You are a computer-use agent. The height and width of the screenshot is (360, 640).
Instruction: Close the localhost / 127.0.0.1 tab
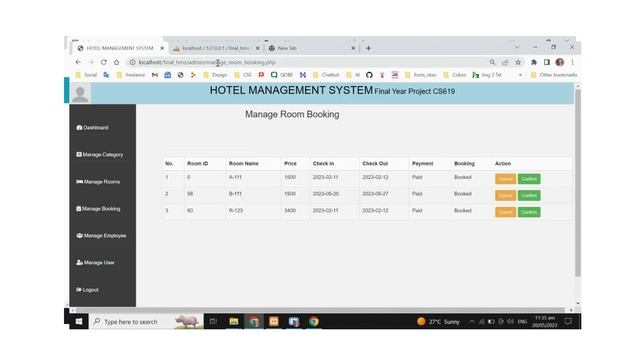(x=258, y=48)
